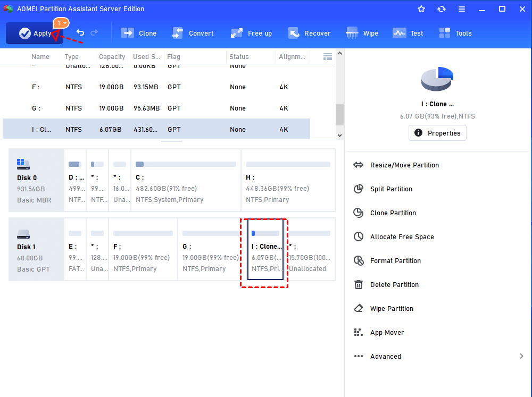Select the D: partition block on Disk 0
The image size is (532, 397).
[x=76, y=180]
